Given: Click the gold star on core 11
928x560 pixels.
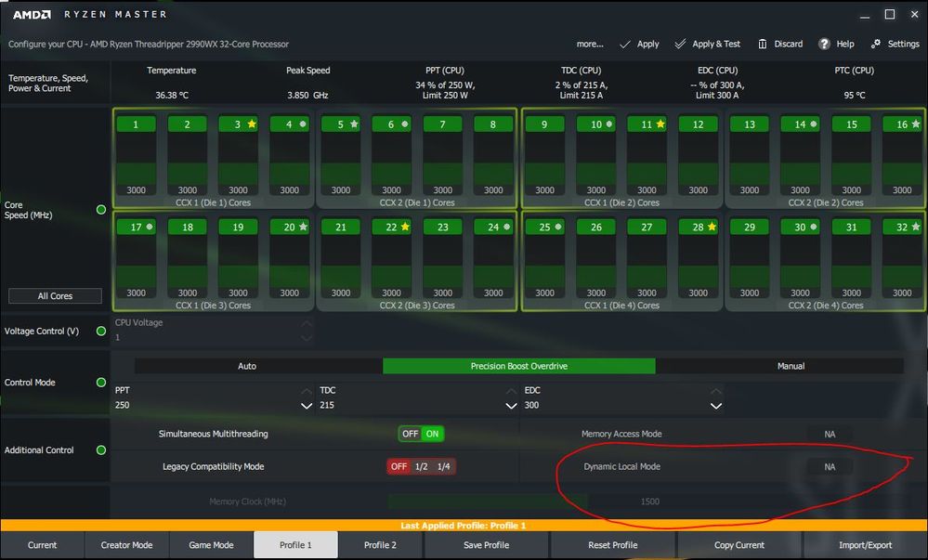Looking at the screenshot, I should pos(660,124).
